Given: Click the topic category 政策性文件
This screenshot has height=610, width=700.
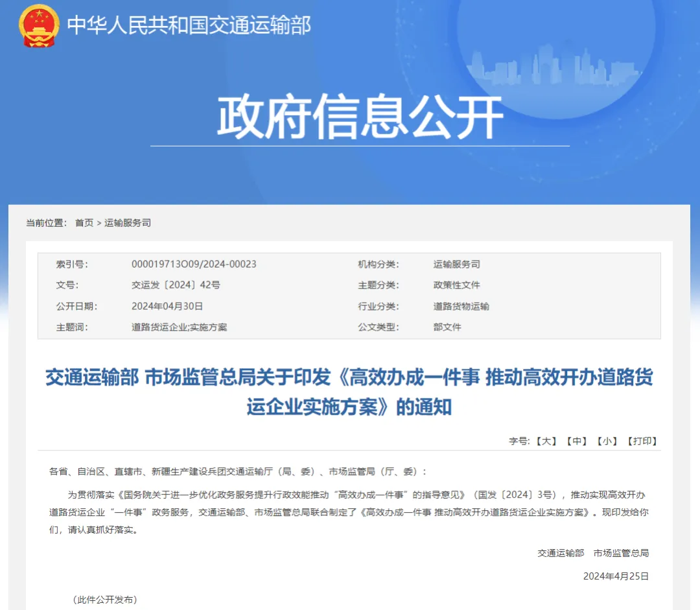Looking at the screenshot, I should (x=456, y=285).
